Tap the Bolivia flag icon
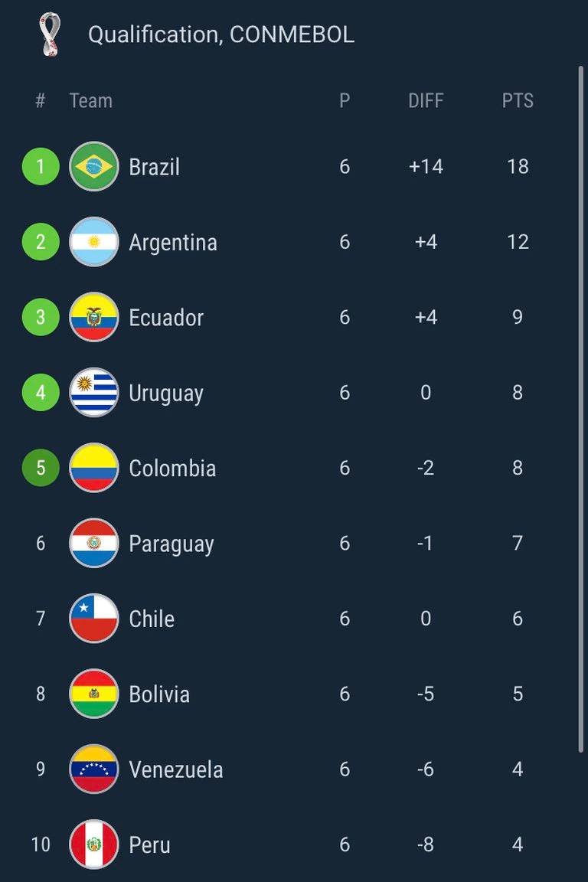 point(94,694)
